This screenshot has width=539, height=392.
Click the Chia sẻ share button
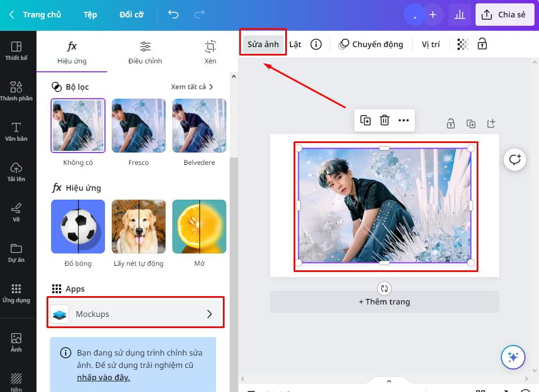tap(505, 15)
